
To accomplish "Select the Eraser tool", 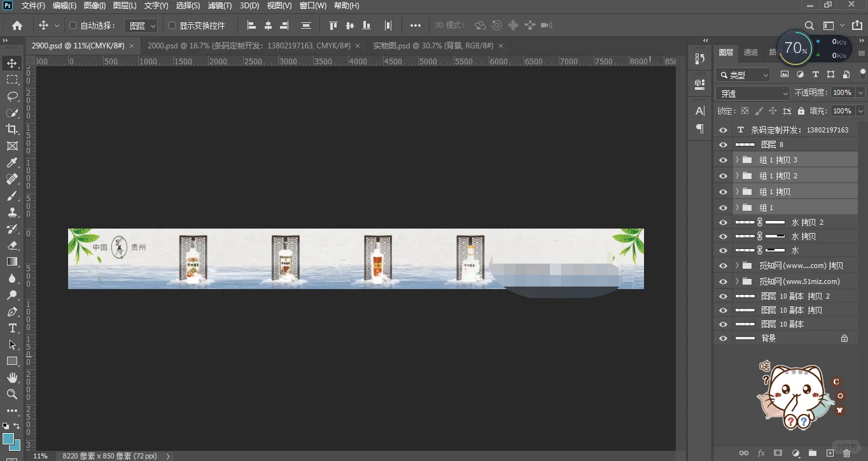I will (x=12, y=246).
